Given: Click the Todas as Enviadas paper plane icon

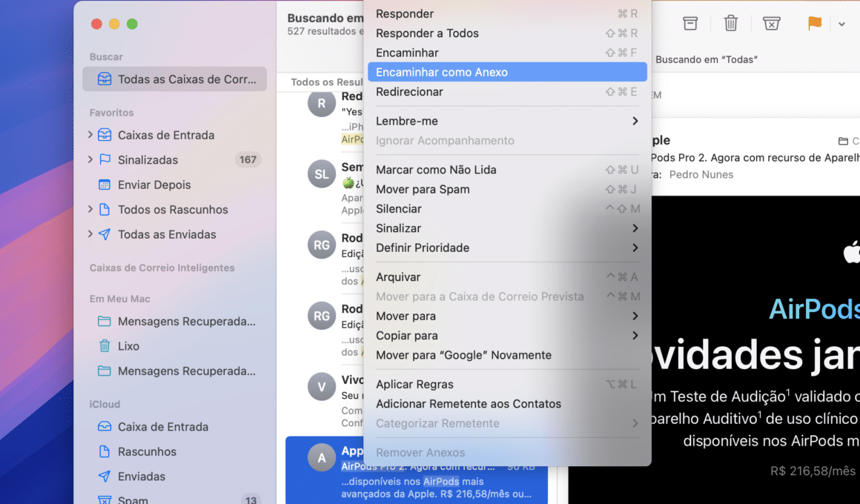Looking at the screenshot, I should [105, 234].
